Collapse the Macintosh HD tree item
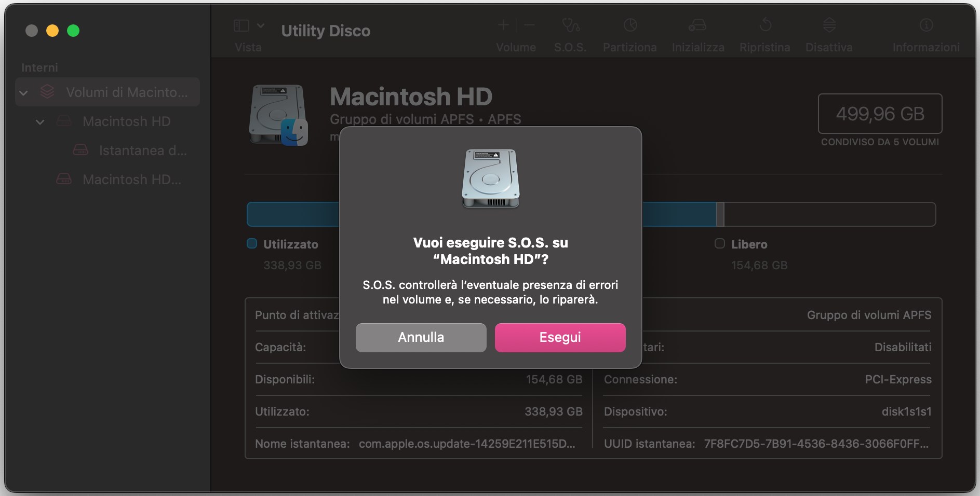The height and width of the screenshot is (496, 980). pos(39,121)
